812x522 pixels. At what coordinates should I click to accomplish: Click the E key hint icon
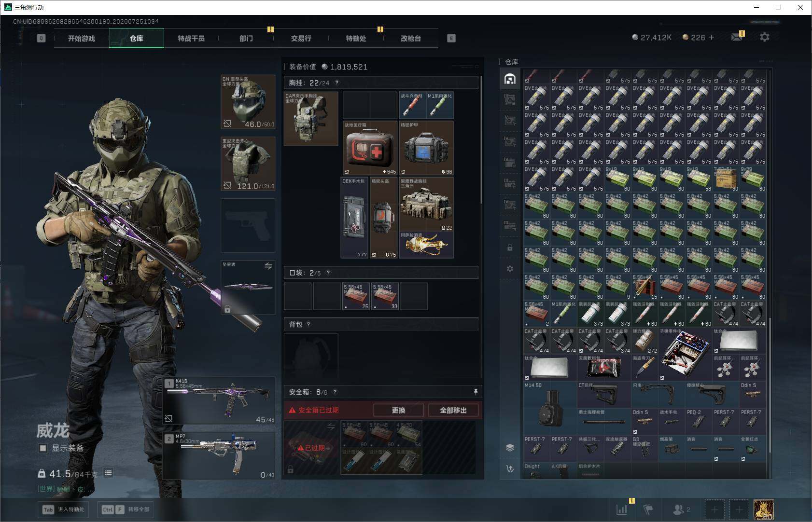coord(451,38)
